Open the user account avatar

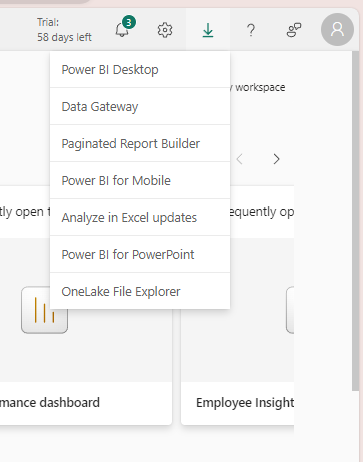point(337,29)
